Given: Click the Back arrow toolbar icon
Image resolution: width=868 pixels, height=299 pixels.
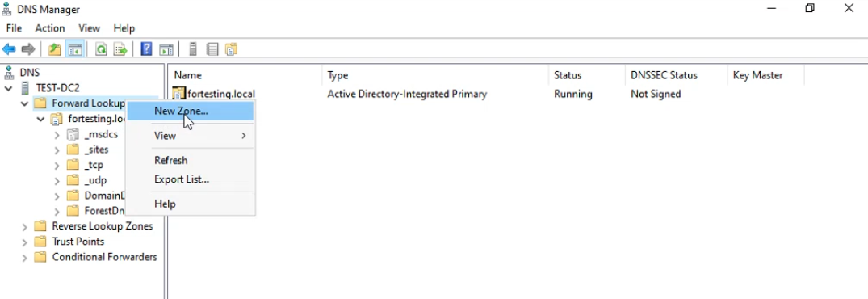Looking at the screenshot, I should click(9, 49).
